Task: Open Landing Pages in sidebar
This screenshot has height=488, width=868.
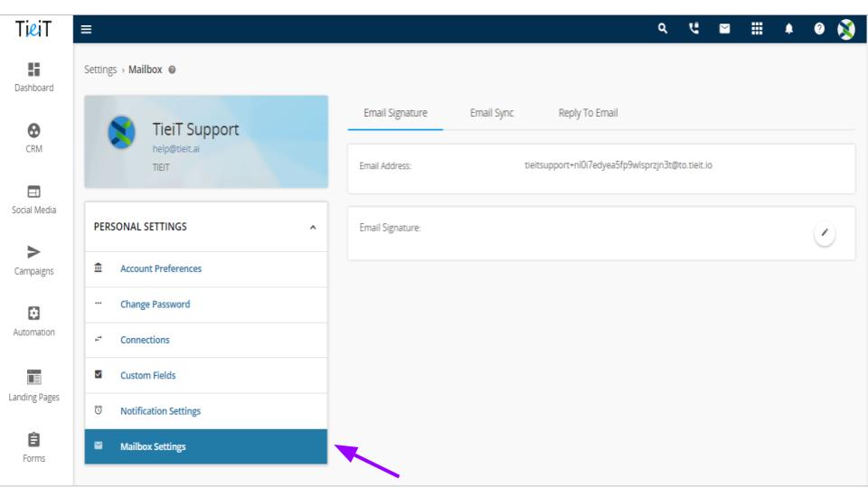Action: [x=33, y=386]
